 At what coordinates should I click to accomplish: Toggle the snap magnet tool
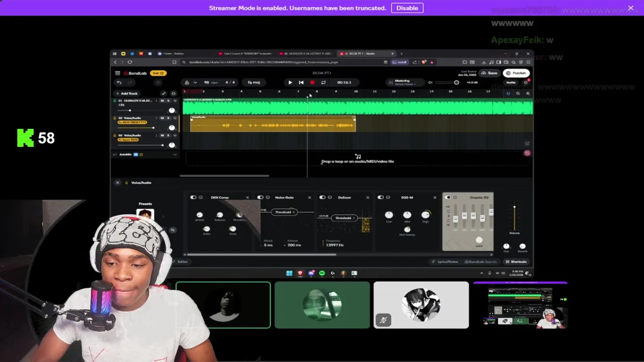[x=508, y=93]
